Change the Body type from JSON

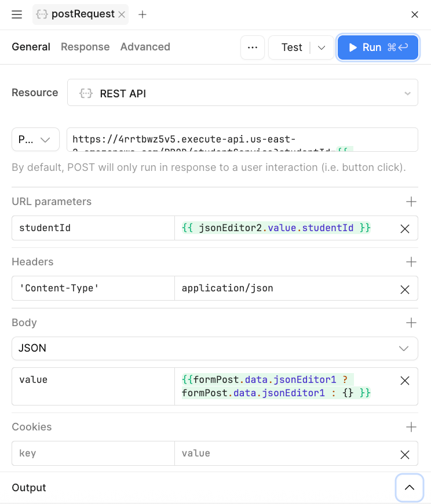click(405, 348)
